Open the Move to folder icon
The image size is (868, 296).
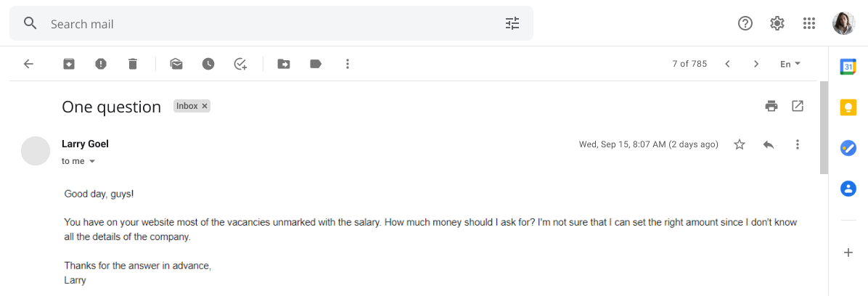click(x=284, y=64)
